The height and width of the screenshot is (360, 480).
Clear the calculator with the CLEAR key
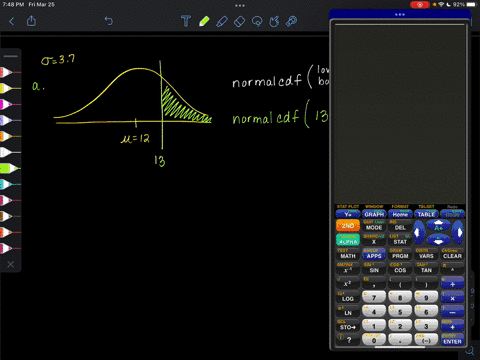(452, 256)
